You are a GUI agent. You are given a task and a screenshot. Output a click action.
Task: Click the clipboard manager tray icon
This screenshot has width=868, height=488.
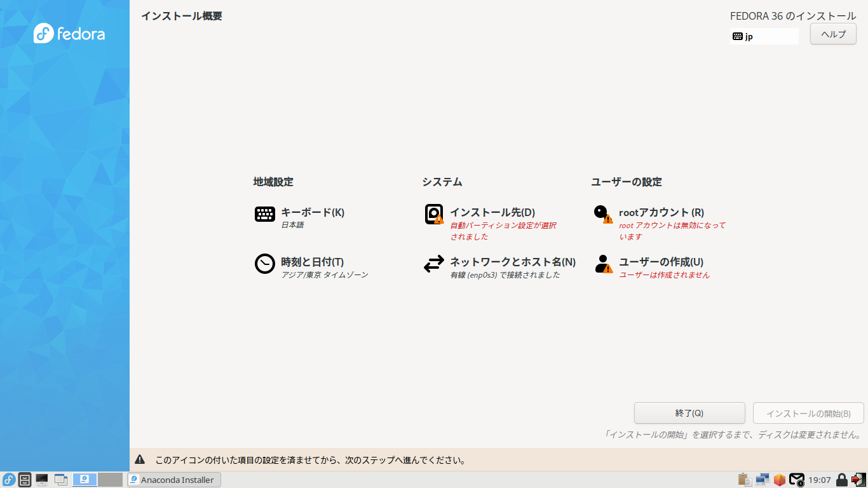744,480
